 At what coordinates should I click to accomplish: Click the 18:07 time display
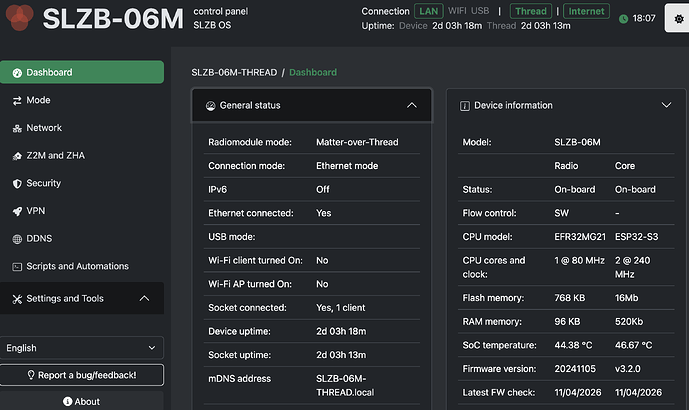pos(644,18)
